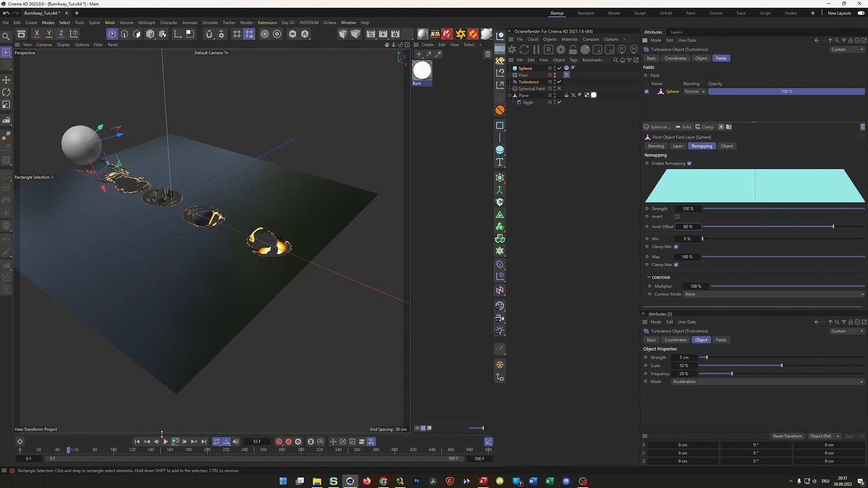Image resolution: width=868 pixels, height=488 pixels.
Task: Click Octane clay mode sphere icon
Action: click(585, 50)
